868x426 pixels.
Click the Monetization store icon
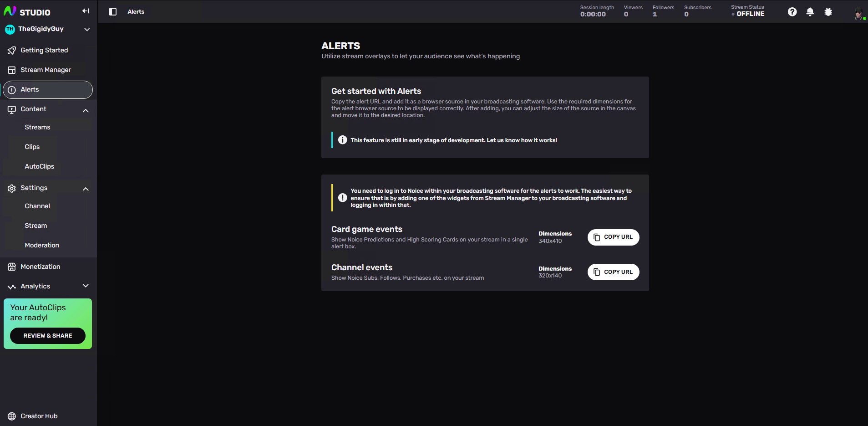[12, 267]
